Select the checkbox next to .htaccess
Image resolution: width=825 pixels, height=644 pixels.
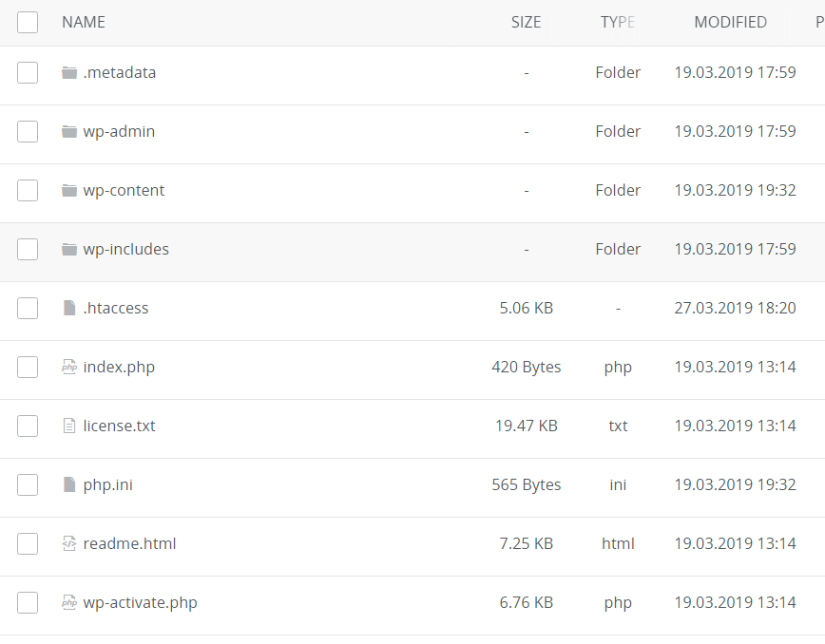pos(28,308)
